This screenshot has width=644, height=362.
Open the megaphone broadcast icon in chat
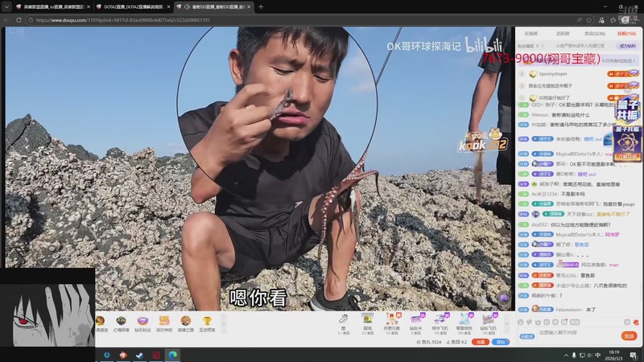[x=529, y=323]
